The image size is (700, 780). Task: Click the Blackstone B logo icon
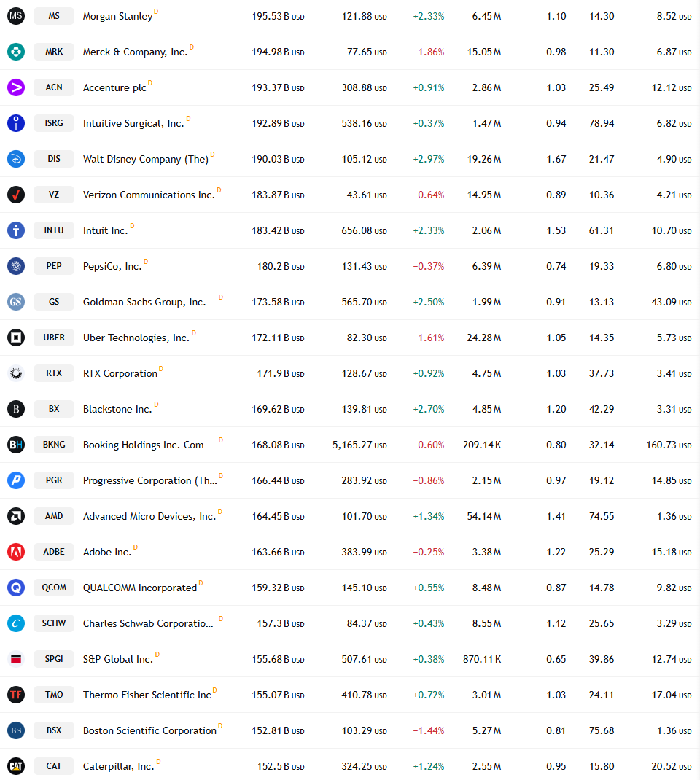(16, 409)
